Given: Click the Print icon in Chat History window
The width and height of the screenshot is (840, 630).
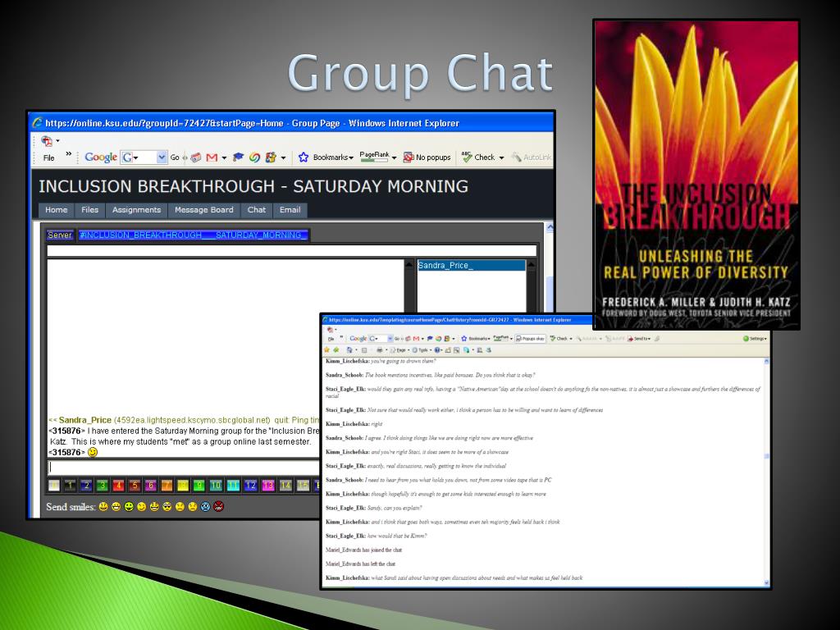Looking at the screenshot, I should coord(379,350).
